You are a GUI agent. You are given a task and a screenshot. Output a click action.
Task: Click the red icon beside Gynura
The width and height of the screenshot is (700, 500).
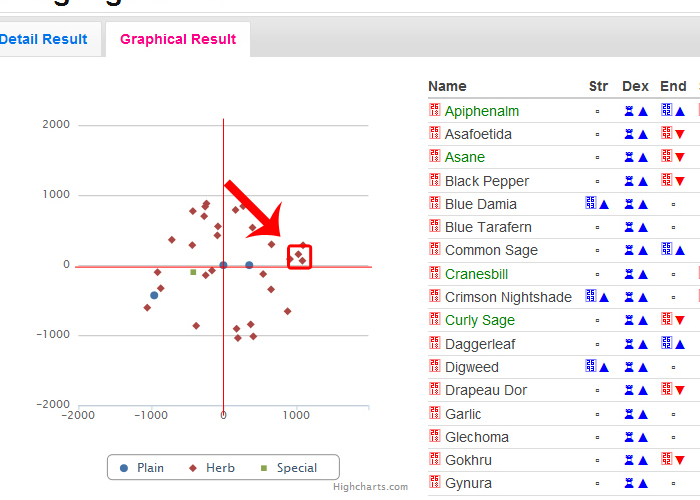click(435, 483)
